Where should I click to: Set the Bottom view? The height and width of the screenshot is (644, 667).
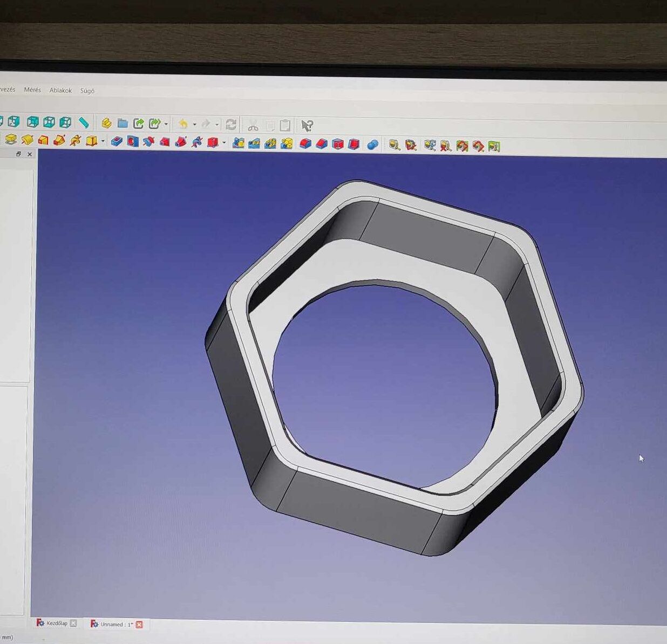tap(49, 122)
